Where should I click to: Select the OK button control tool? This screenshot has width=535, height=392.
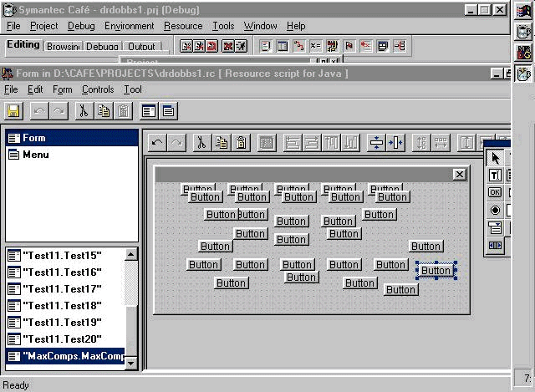[x=495, y=192]
